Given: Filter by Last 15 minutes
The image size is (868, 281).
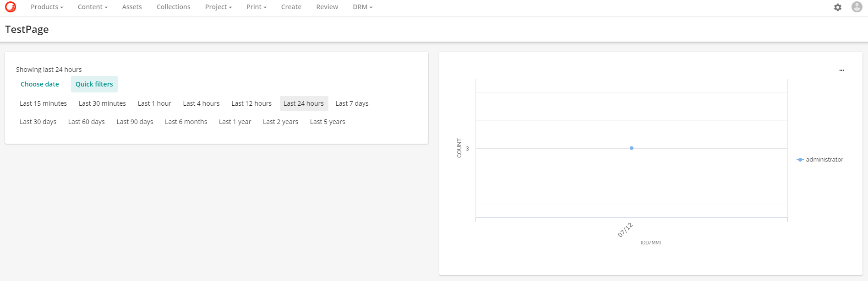Looking at the screenshot, I should (x=43, y=103).
